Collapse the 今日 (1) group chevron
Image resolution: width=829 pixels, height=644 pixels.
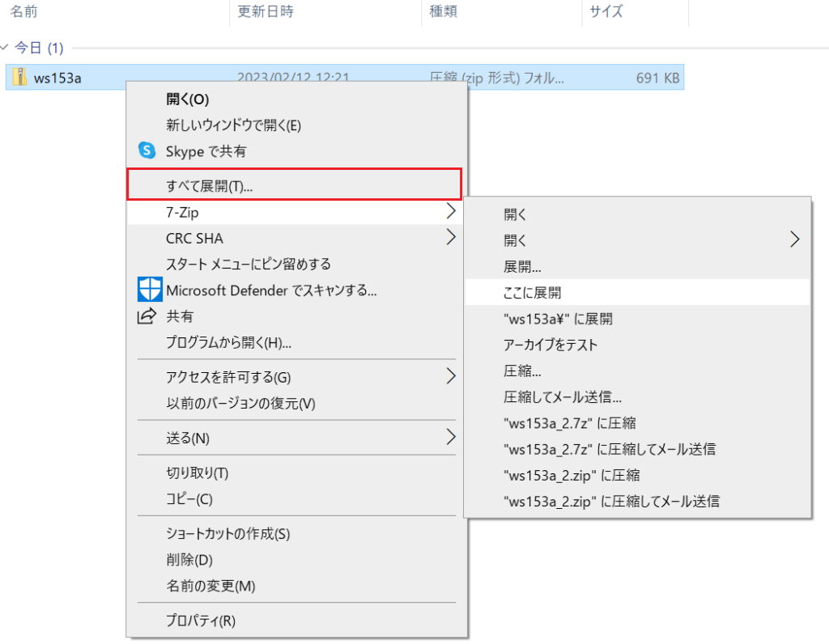tap(6, 49)
